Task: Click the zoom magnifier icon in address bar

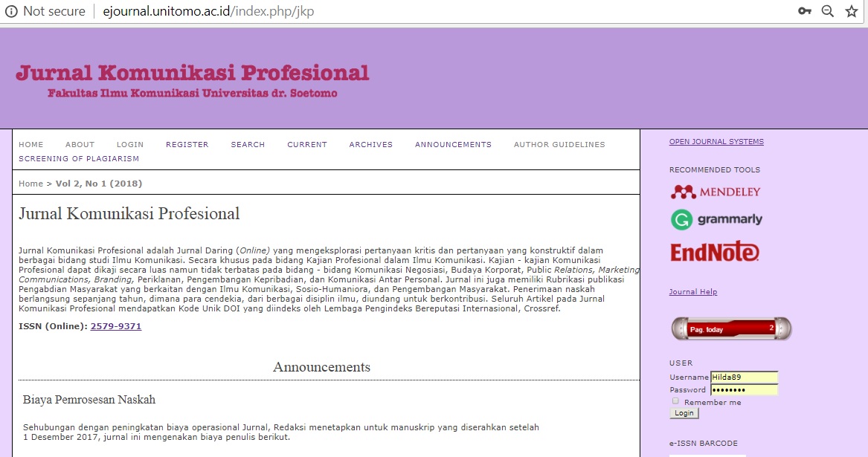Action: coord(827,11)
